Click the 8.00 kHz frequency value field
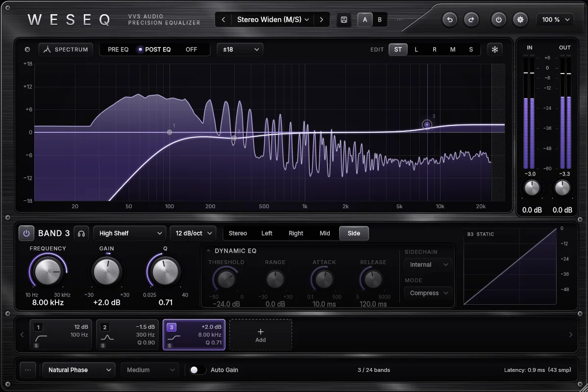This screenshot has width=588, height=392. (48, 303)
